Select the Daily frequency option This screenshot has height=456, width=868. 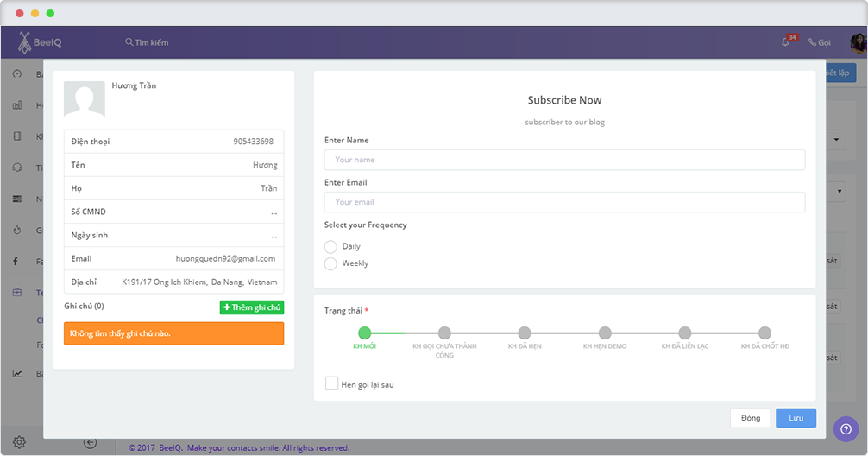click(x=330, y=247)
